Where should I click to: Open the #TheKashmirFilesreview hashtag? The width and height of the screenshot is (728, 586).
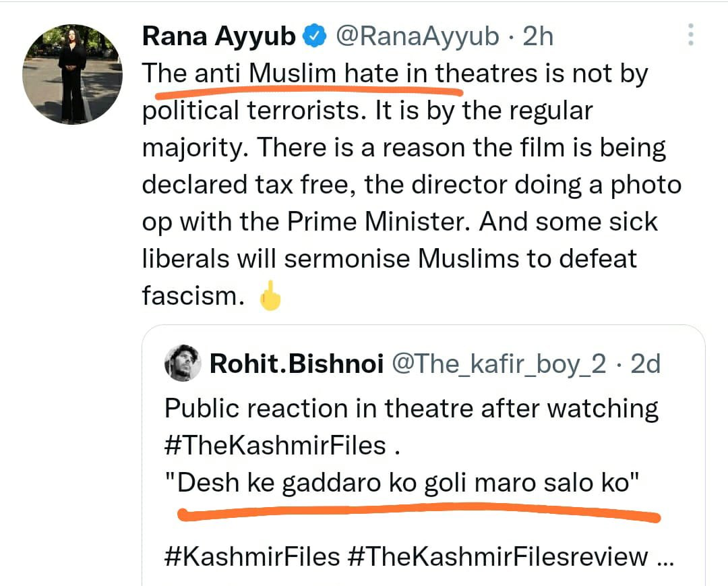pyautogui.click(x=497, y=556)
